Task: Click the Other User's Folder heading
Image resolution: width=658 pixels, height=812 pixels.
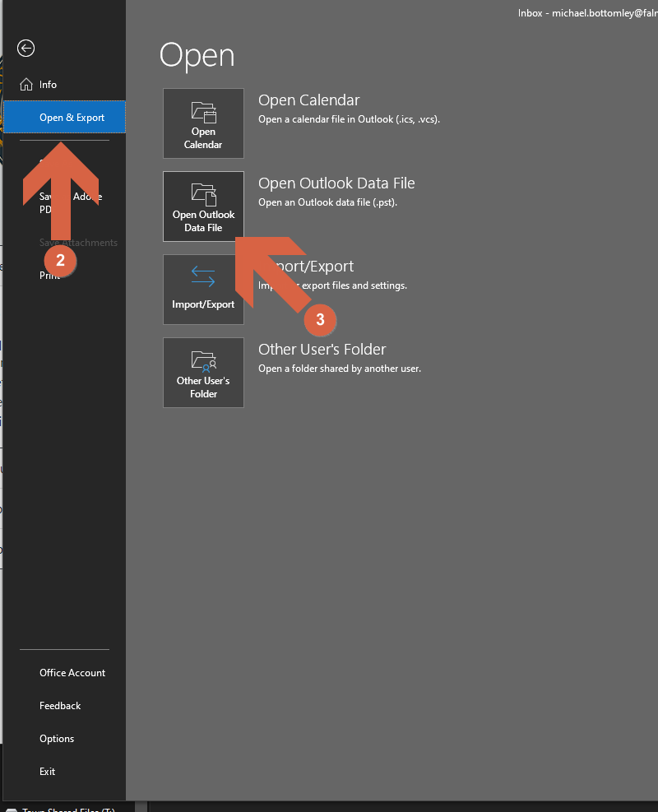Action: click(322, 349)
